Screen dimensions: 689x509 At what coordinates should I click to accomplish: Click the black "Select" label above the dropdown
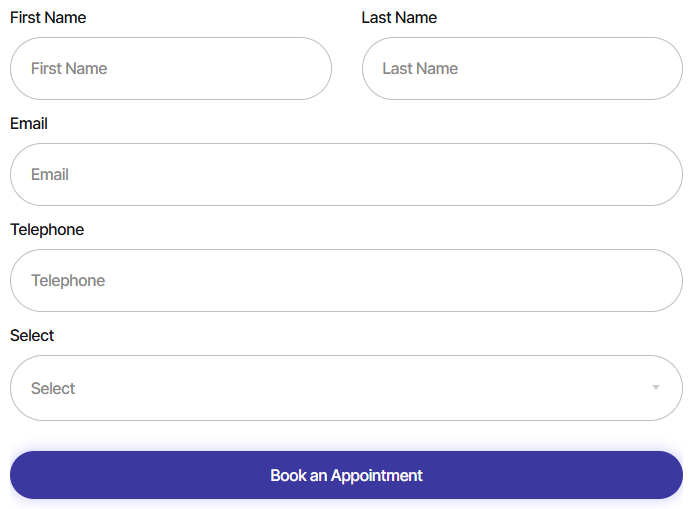(32, 336)
